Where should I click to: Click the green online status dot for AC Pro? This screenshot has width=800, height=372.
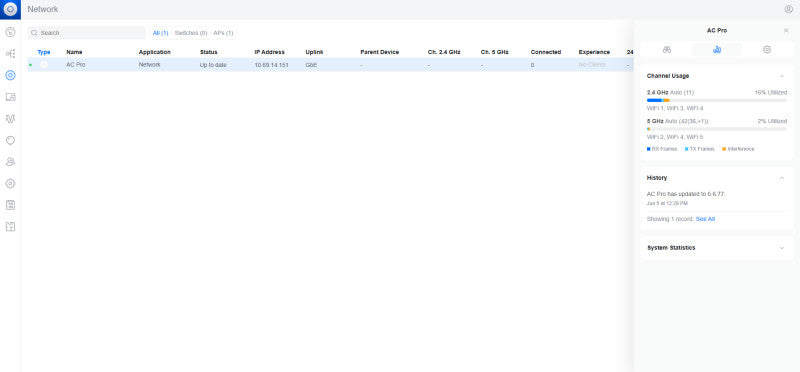click(31, 65)
